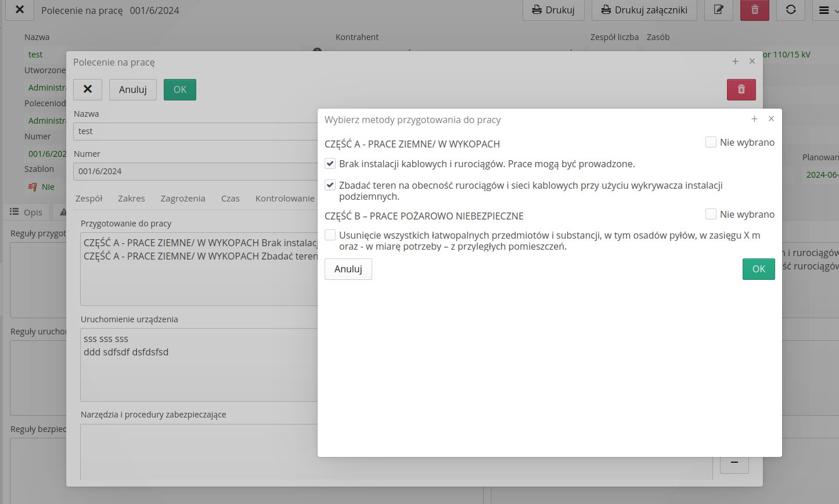
Task: Open the hamburger menu dropdown at top right
Action: pyautogui.click(x=824, y=10)
